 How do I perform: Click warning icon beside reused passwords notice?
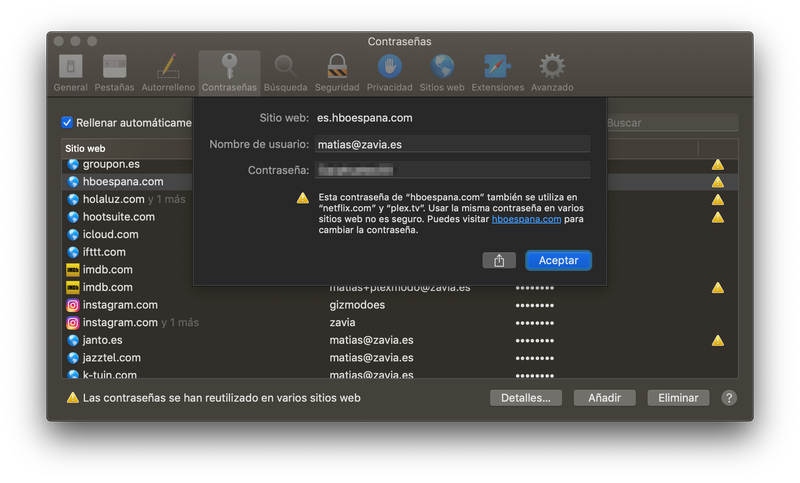(x=73, y=397)
